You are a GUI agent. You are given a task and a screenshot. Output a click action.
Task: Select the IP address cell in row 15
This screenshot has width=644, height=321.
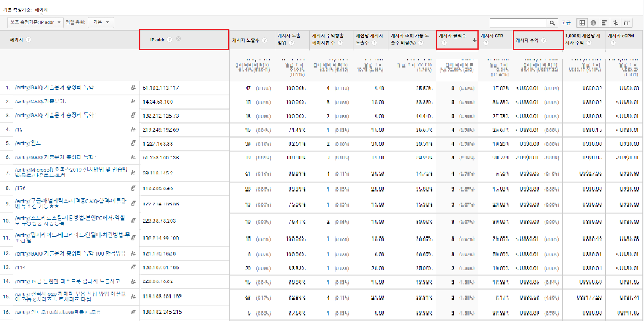[x=162, y=296]
